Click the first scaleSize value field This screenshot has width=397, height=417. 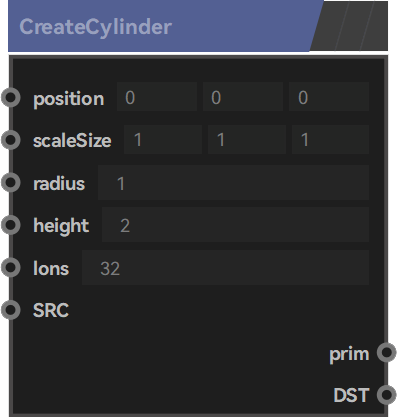[x=163, y=139]
